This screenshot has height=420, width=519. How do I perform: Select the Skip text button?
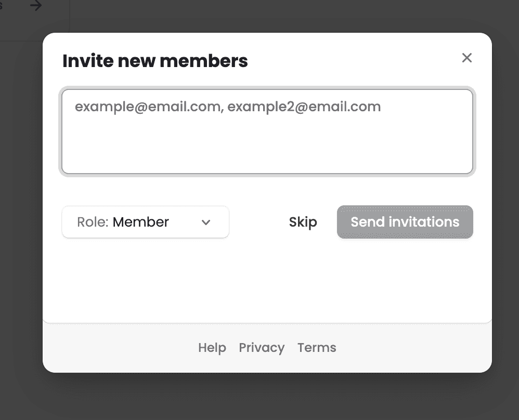point(303,222)
